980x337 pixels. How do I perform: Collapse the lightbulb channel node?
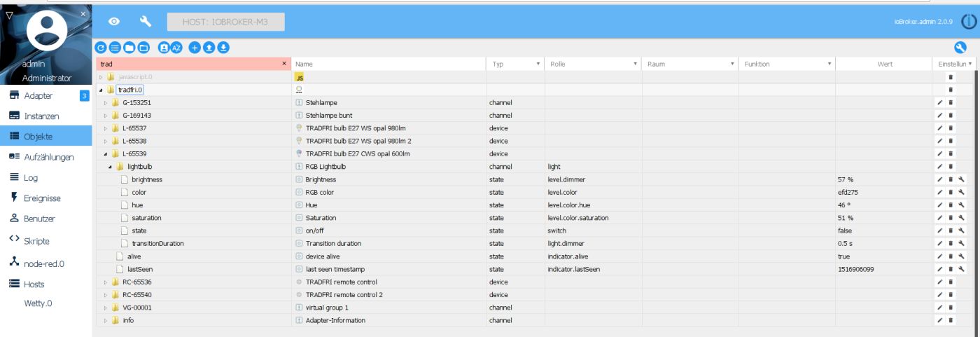(x=111, y=167)
